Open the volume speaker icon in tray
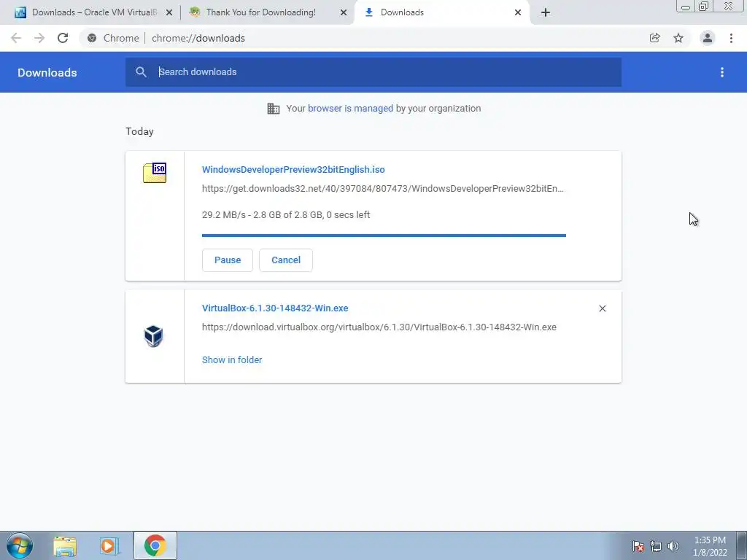The width and height of the screenshot is (747, 560). 673,546
